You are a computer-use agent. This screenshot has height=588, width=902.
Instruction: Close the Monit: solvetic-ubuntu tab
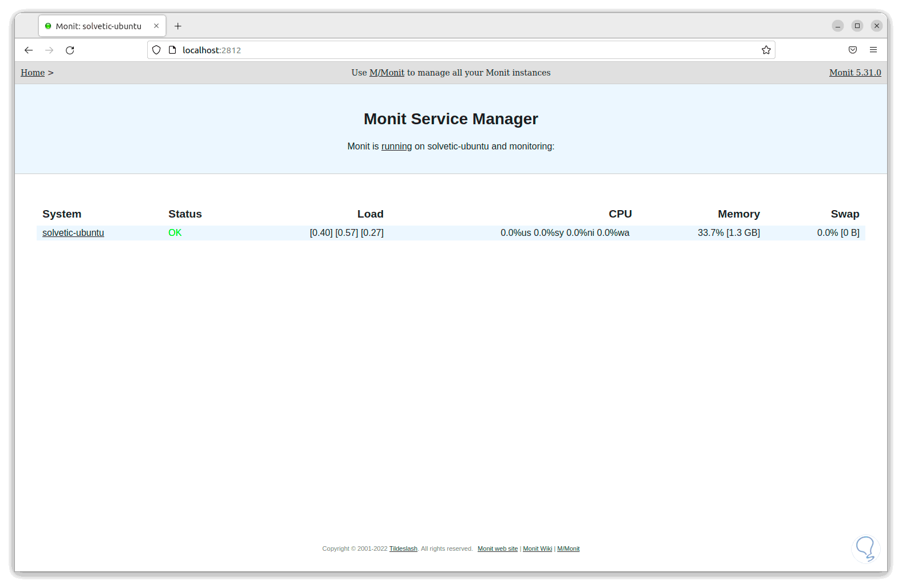click(x=156, y=26)
